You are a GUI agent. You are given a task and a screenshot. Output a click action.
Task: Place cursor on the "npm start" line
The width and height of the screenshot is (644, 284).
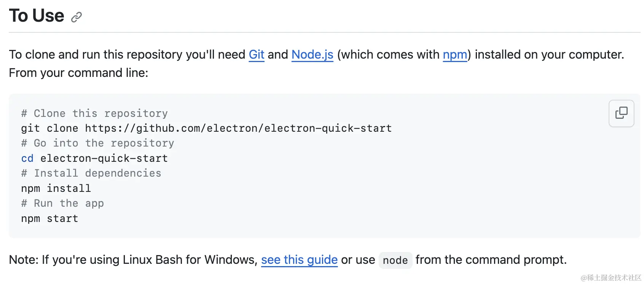49,219
